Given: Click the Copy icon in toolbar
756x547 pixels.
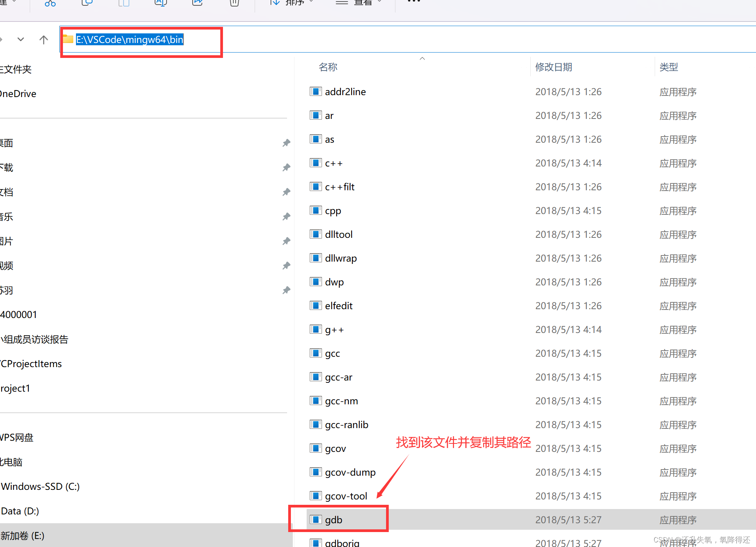Looking at the screenshot, I should 87,3.
